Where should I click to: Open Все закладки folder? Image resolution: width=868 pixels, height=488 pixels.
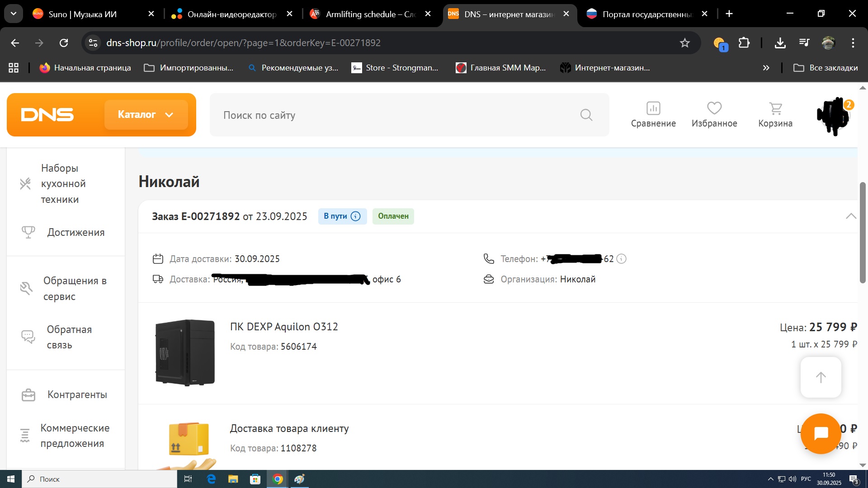tap(826, 68)
